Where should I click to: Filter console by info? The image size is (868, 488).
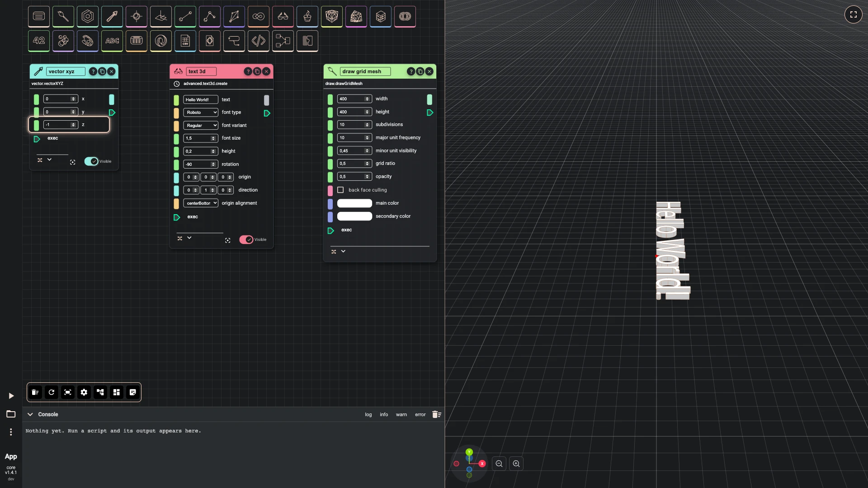(384, 415)
